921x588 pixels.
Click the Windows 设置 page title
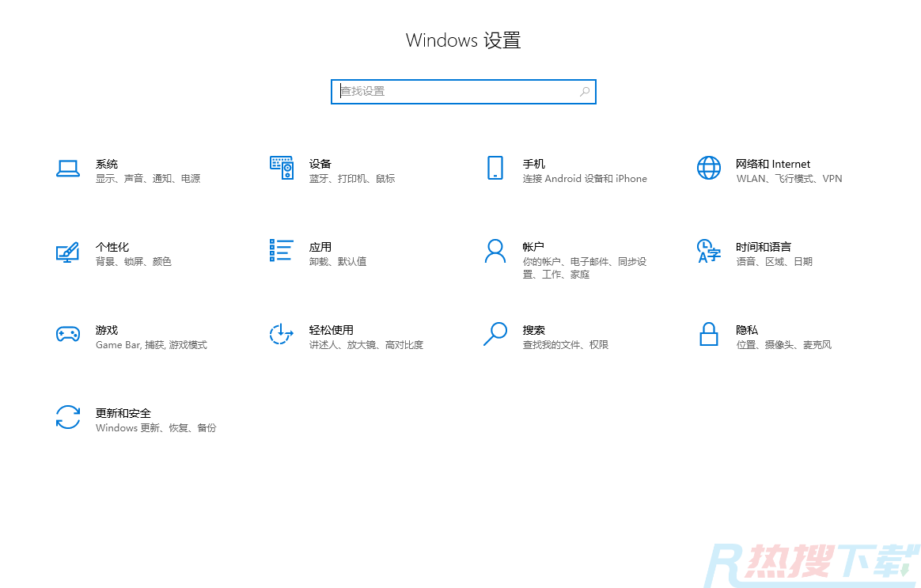(464, 40)
